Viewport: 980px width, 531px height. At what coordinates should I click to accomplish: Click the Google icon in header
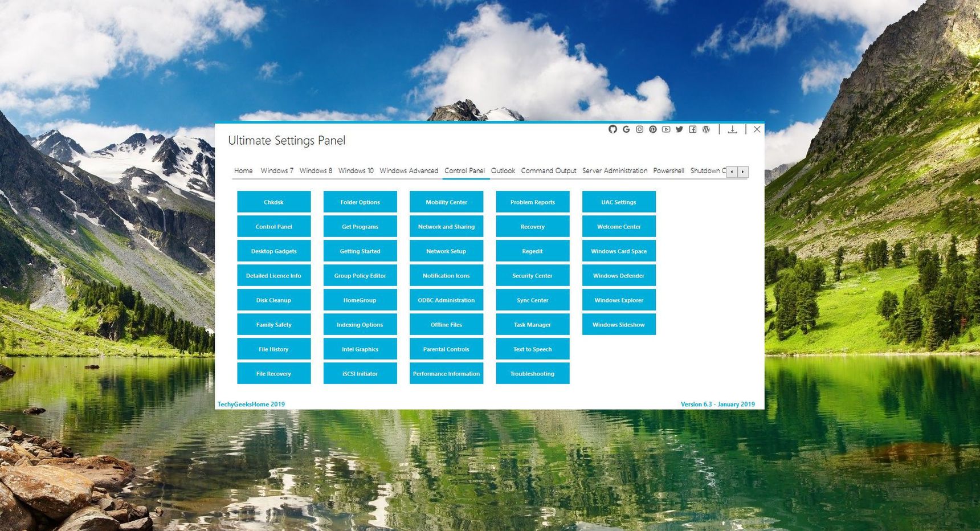(x=626, y=129)
